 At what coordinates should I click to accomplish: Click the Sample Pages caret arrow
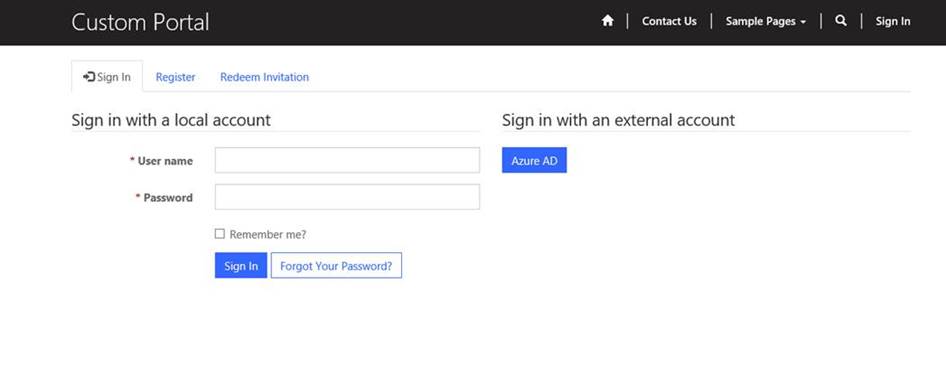coord(803,22)
